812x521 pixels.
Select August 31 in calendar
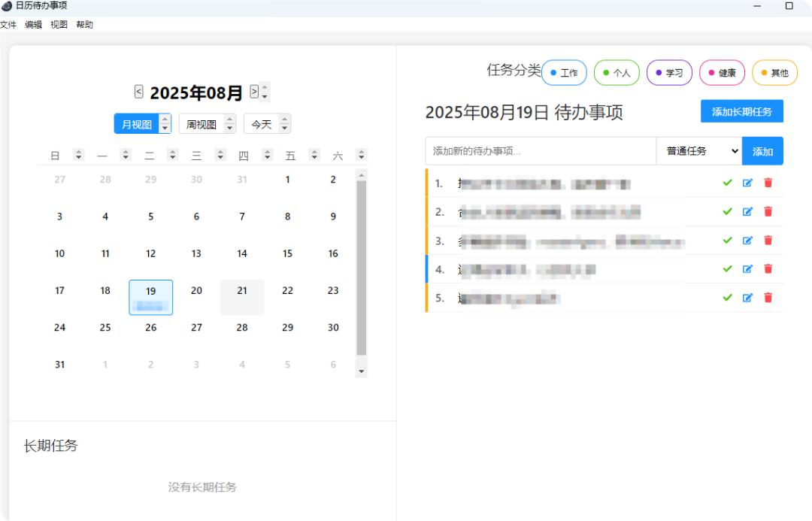(59, 365)
